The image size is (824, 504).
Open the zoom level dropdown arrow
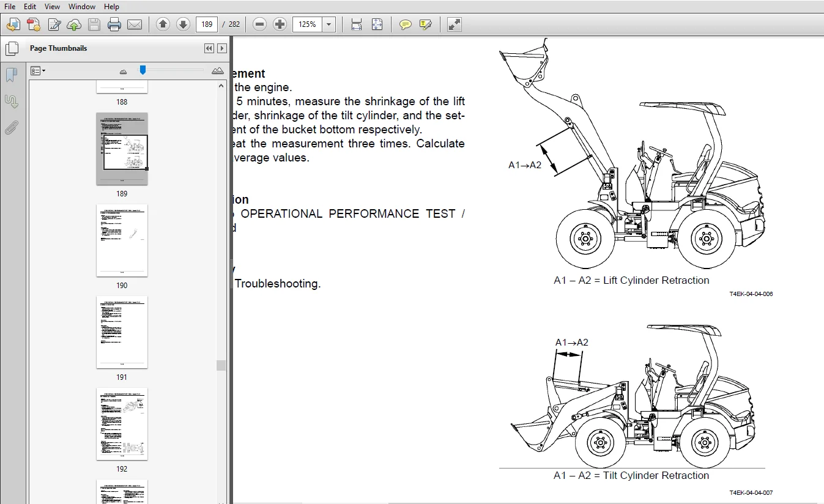tap(329, 24)
